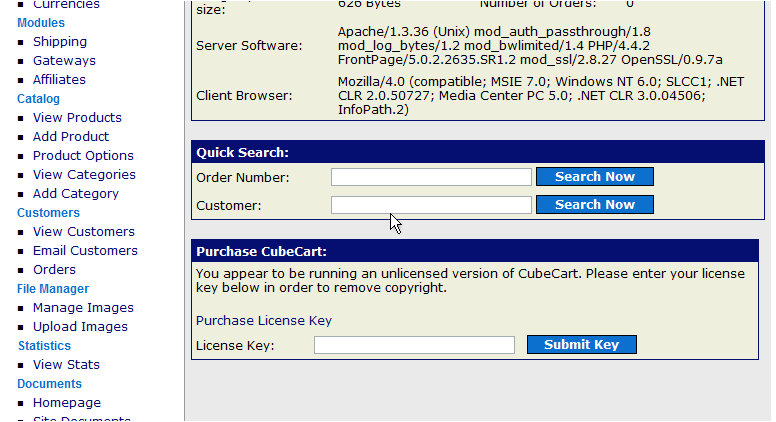This screenshot has height=422, width=776.
Task: Go to Affiliates in the sidebar
Action: pos(59,80)
